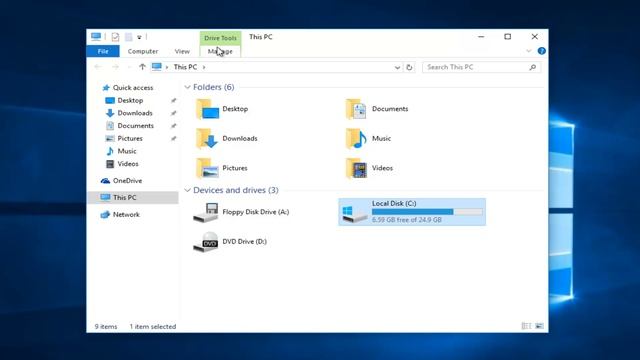This screenshot has height=360, width=640.
Task: Click the Search This PC box
Action: 482,67
